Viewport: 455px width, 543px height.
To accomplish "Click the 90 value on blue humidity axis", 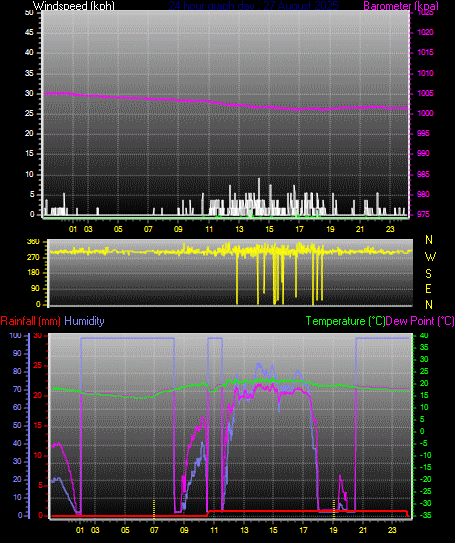I will pyautogui.click(x=17, y=354).
